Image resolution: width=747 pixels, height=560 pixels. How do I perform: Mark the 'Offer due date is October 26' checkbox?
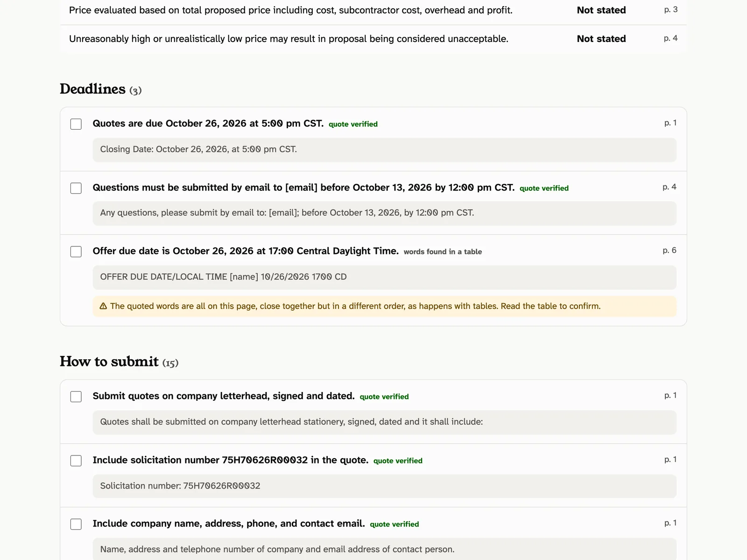(x=76, y=252)
